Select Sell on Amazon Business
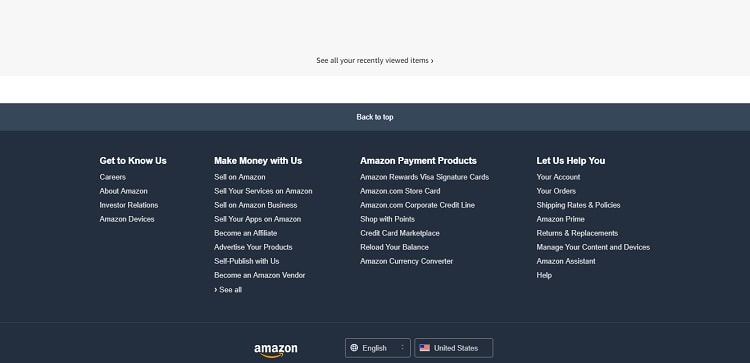This screenshot has height=363, width=750. tap(256, 205)
